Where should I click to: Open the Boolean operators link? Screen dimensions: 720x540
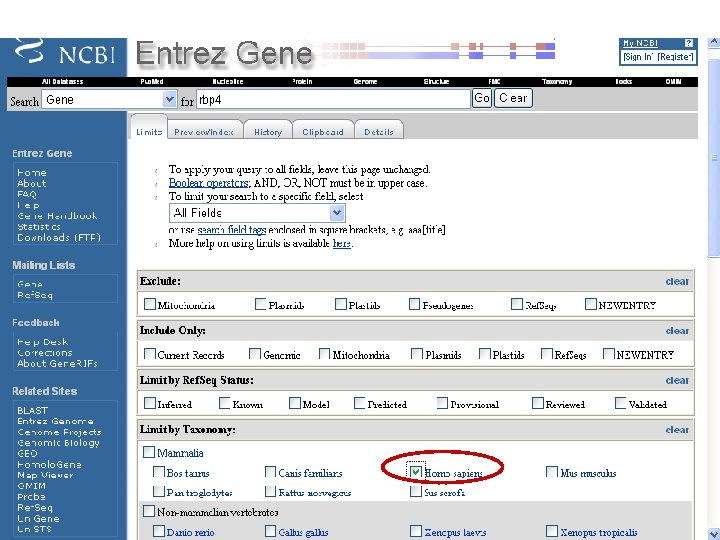pyautogui.click(x=209, y=183)
